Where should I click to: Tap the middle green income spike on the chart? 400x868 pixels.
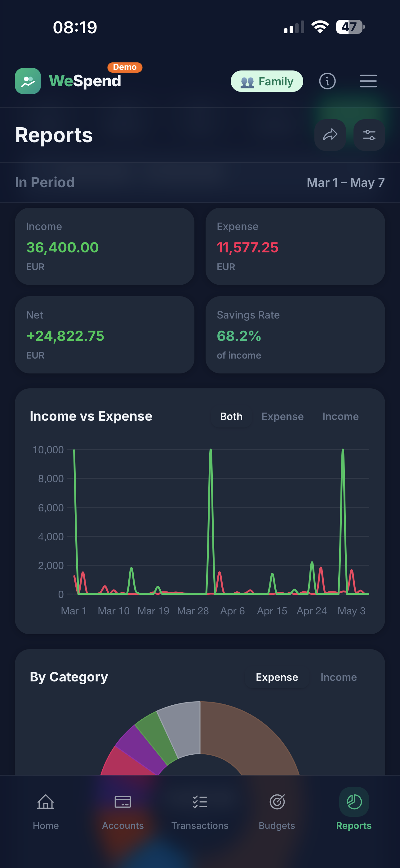(211, 521)
